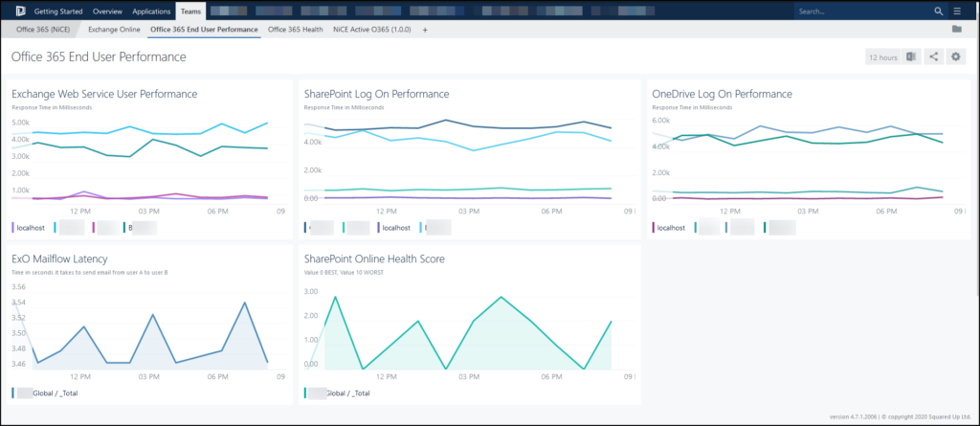Viewport: 980px width, 426px height.
Task: Switch to Exchange Online tab
Action: pyautogui.click(x=115, y=30)
